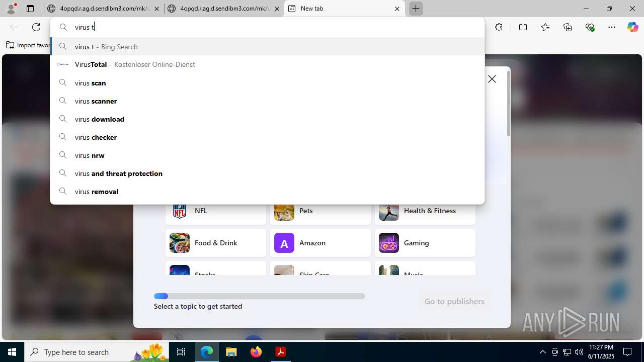Open the VirusTotal site suggestion
The height and width of the screenshot is (362, 644).
pyautogui.click(x=268, y=64)
